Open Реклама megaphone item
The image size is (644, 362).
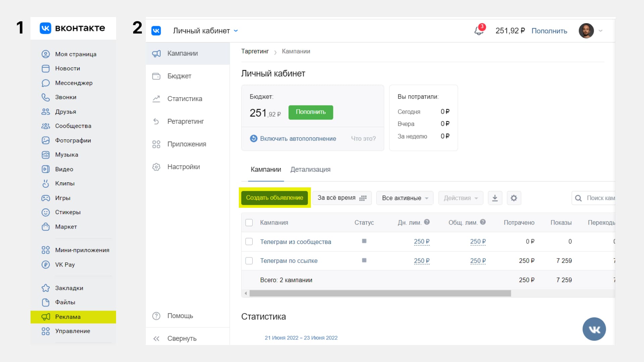click(73, 317)
